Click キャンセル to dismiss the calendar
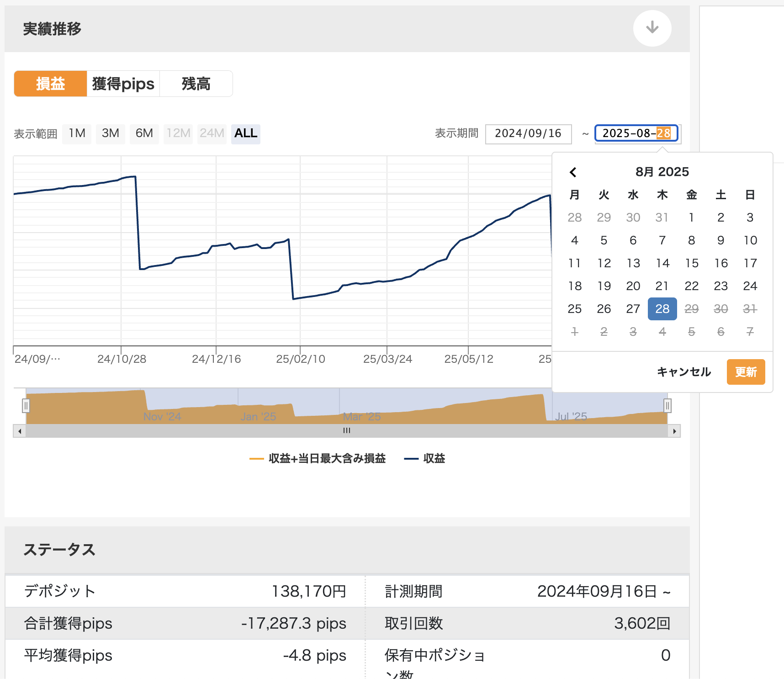 [x=683, y=371]
